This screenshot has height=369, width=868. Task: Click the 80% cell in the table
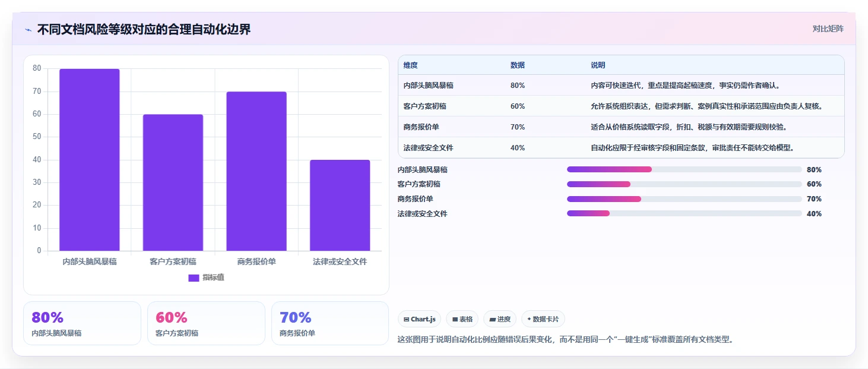click(518, 86)
